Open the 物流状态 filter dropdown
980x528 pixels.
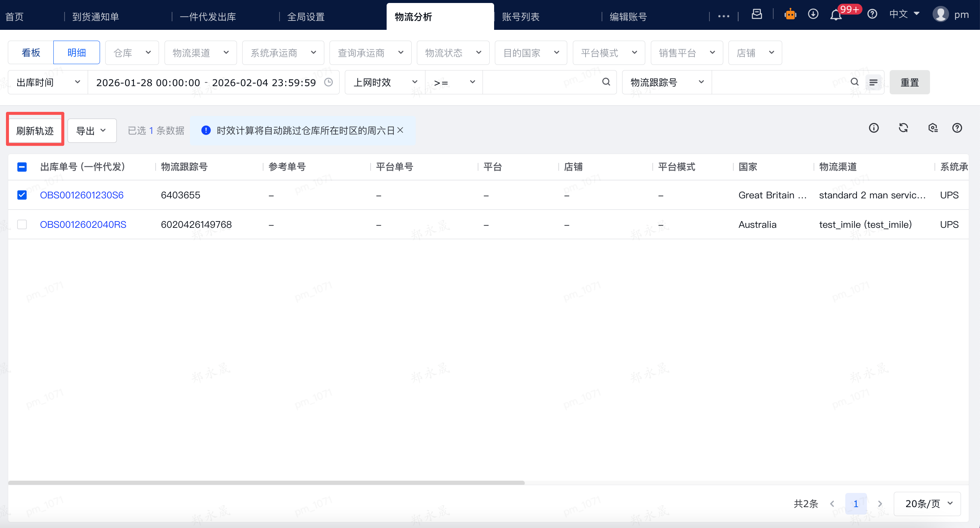coord(453,53)
